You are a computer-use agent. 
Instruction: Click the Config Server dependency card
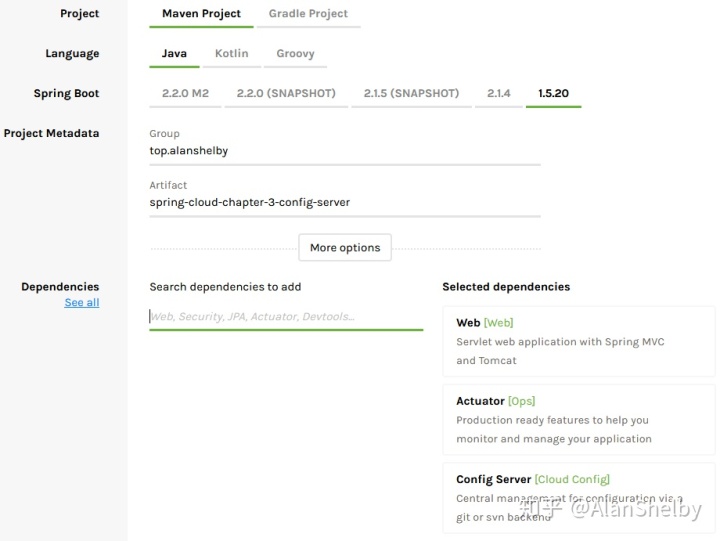[x=579, y=498]
